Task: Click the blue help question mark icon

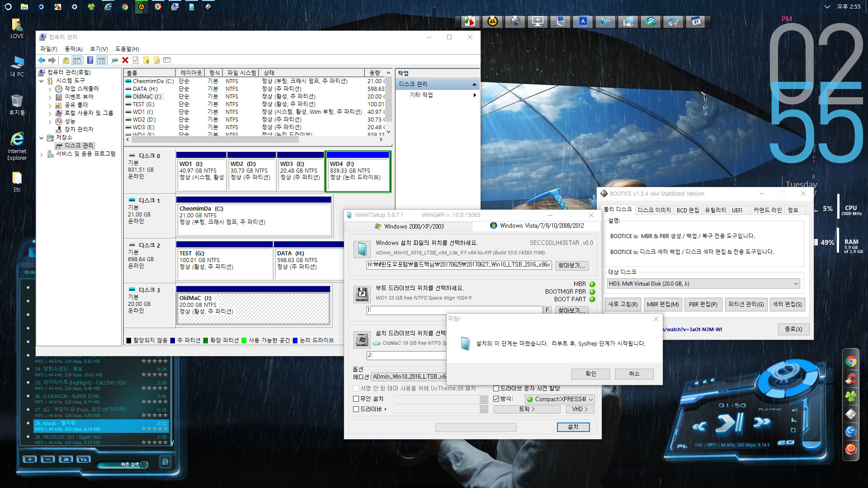Action: click(x=90, y=61)
